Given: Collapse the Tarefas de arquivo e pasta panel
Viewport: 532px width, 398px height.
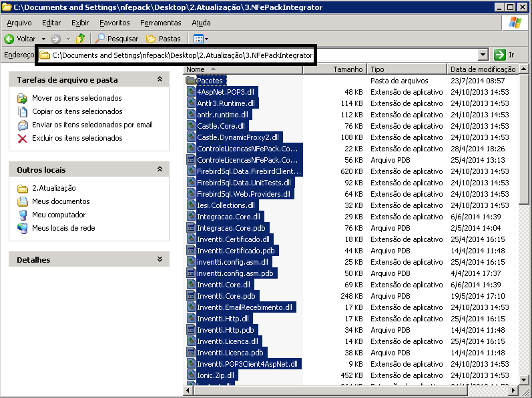Looking at the screenshot, I should point(160,79).
